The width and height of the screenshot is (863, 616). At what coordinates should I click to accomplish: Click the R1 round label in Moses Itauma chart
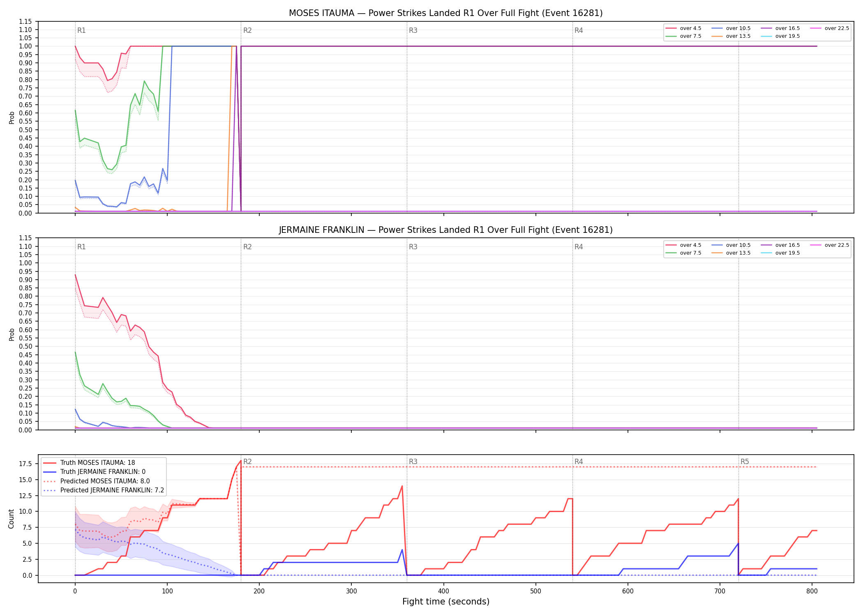(81, 30)
